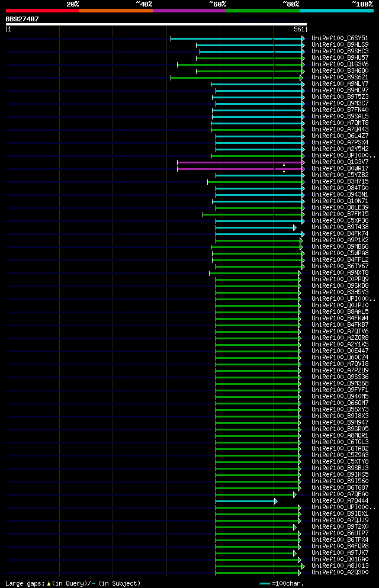Open hit UniRef100_C6SY51
The image size is (379, 588).
point(340,38)
